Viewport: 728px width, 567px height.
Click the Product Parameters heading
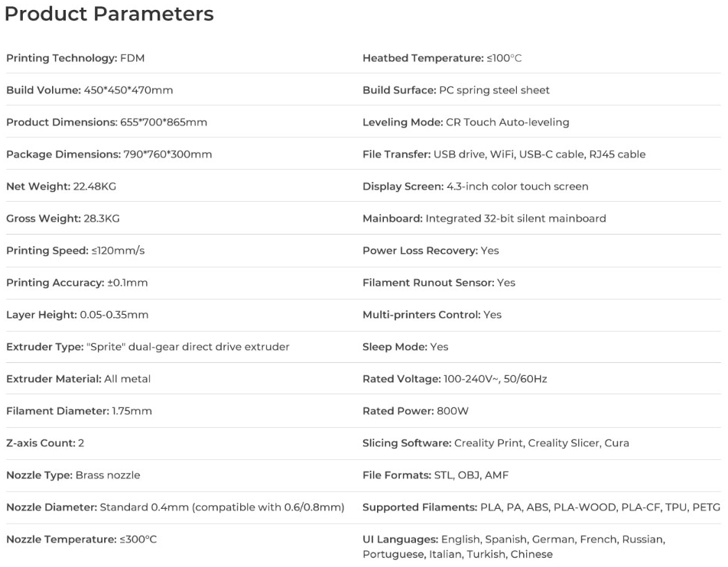click(109, 14)
